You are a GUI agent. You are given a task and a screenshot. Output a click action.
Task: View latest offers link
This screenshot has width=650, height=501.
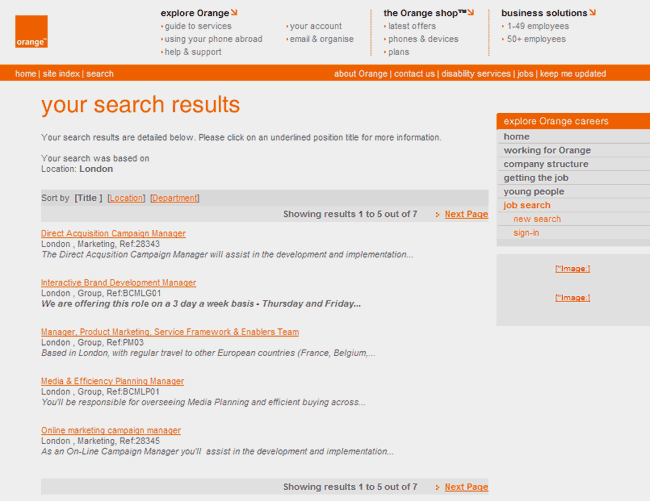[412, 26]
